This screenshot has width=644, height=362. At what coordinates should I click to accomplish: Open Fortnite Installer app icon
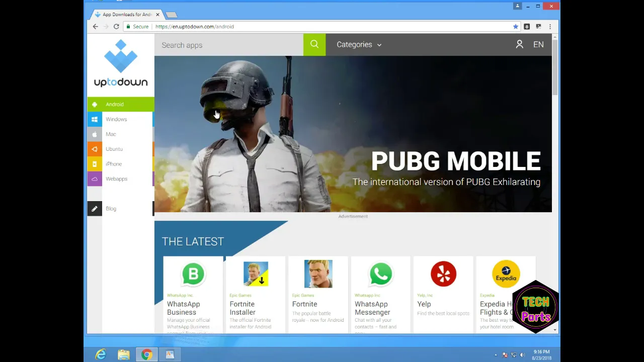coord(256,274)
